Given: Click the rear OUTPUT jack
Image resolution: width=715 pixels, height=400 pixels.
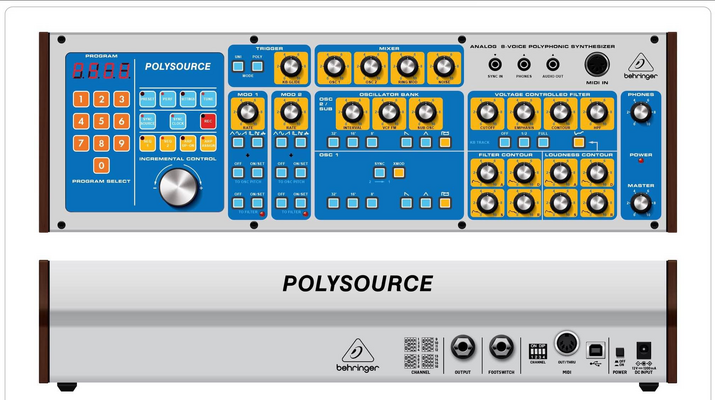Looking at the screenshot, I should point(463,347).
